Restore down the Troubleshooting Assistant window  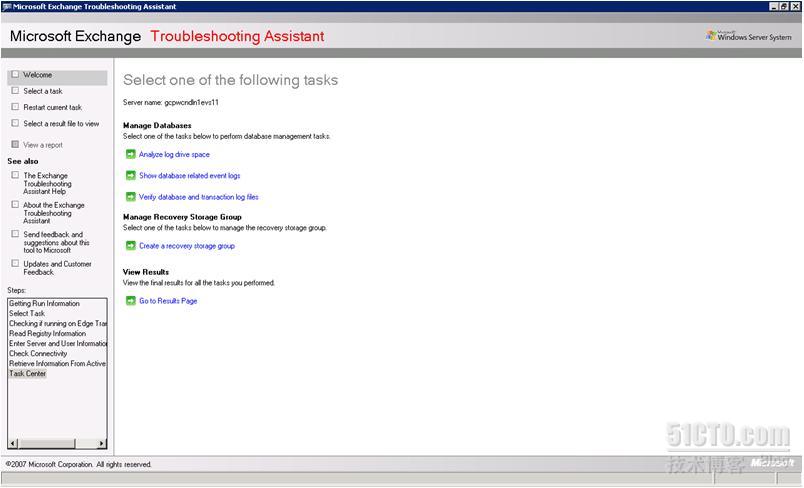784,7
